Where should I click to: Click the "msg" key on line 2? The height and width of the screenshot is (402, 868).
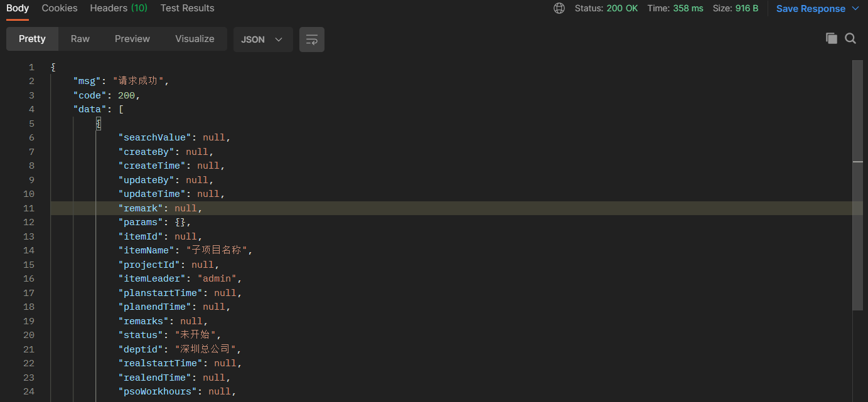[x=87, y=81]
